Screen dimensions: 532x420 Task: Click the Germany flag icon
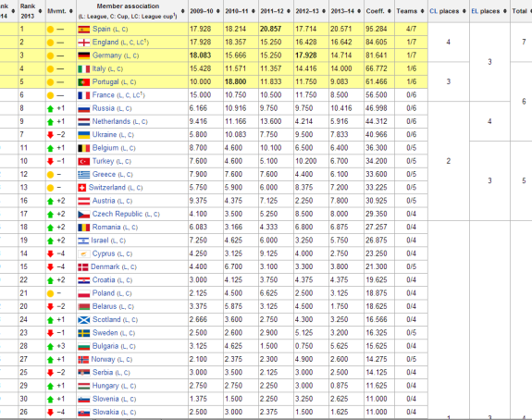tap(84, 56)
